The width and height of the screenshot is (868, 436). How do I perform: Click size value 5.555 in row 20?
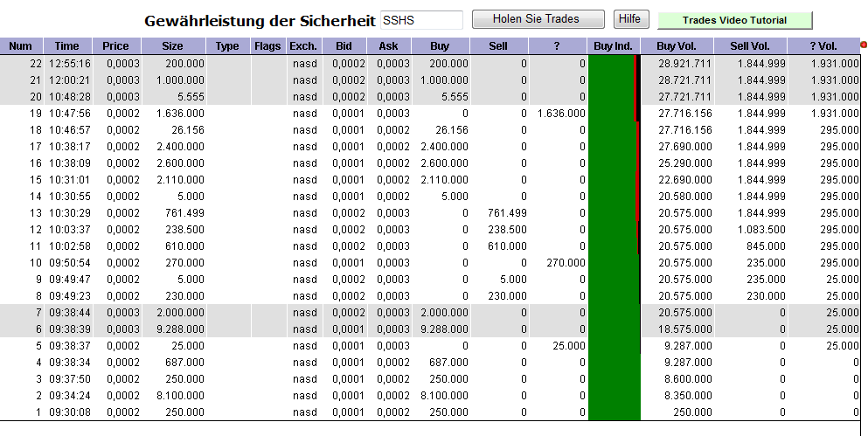pos(191,97)
